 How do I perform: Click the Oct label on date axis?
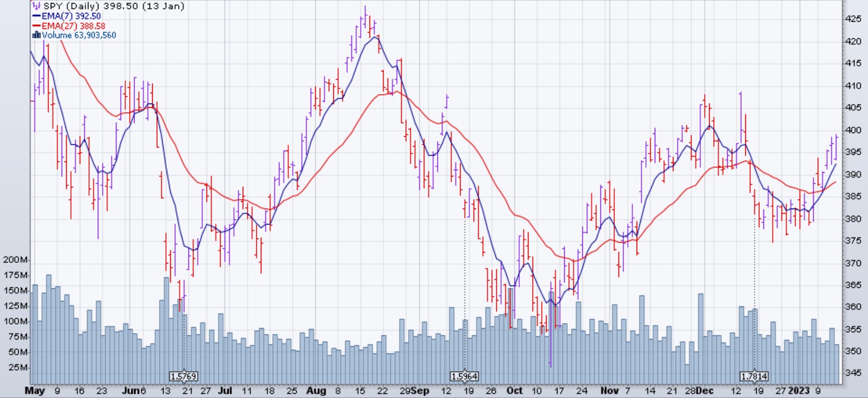pos(514,391)
